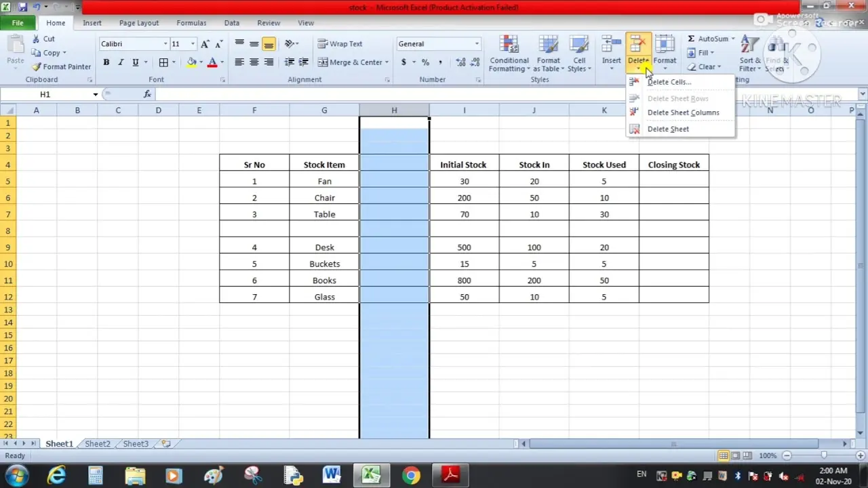The image size is (868, 488).
Task: Click the Cut scissors icon
Action: point(37,39)
